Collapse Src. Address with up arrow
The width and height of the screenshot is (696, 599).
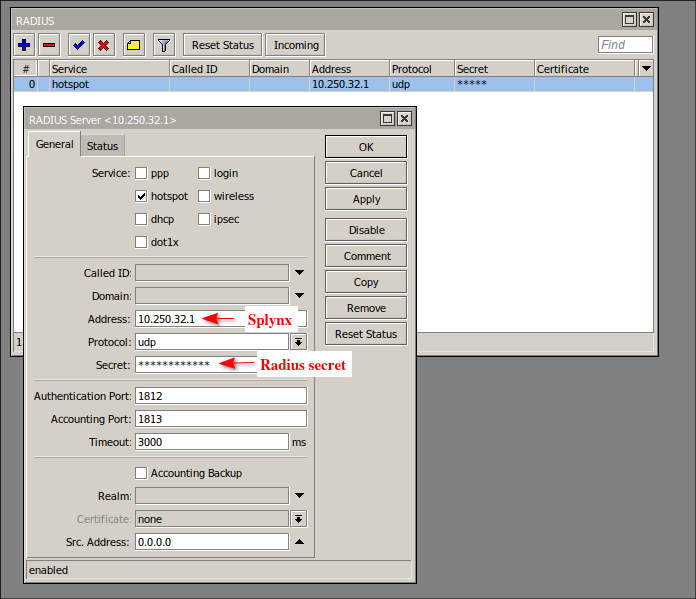pos(298,542)
